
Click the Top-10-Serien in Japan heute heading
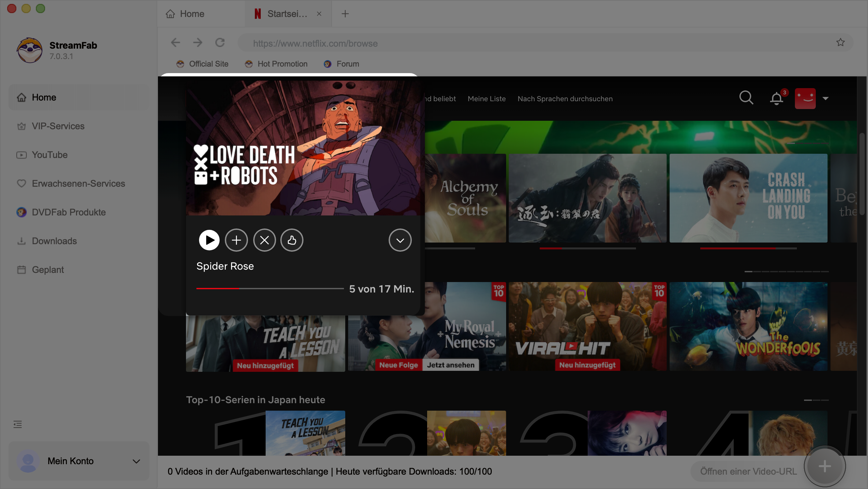[x=256, y=400]
